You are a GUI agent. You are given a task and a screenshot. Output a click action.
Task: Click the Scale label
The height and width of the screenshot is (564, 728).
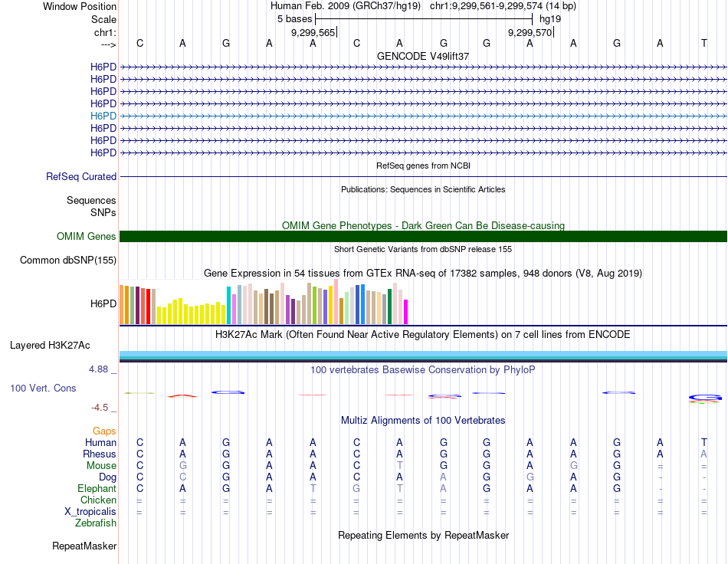pyautogui.click(x=104, y=20)
